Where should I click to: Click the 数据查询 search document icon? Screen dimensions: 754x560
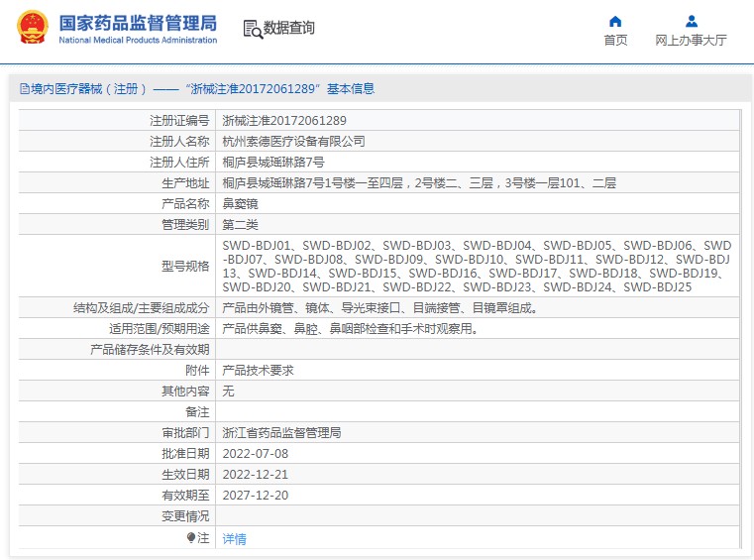(253, 29)
